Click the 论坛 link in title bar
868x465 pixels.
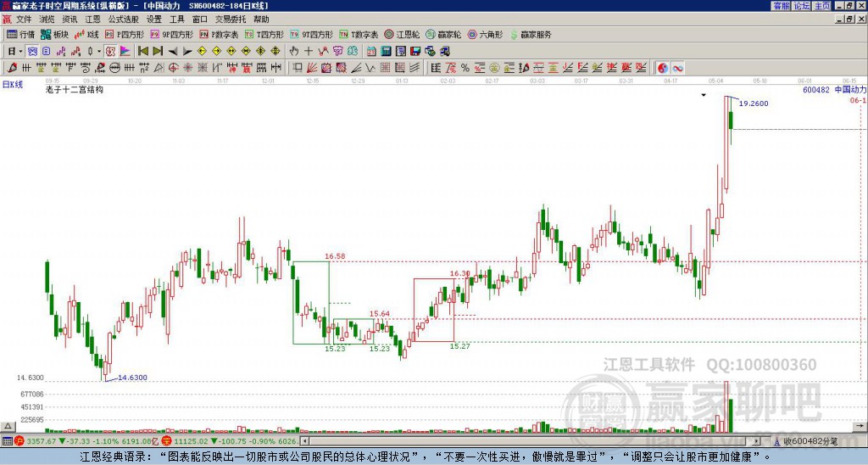tap(802, 6)
